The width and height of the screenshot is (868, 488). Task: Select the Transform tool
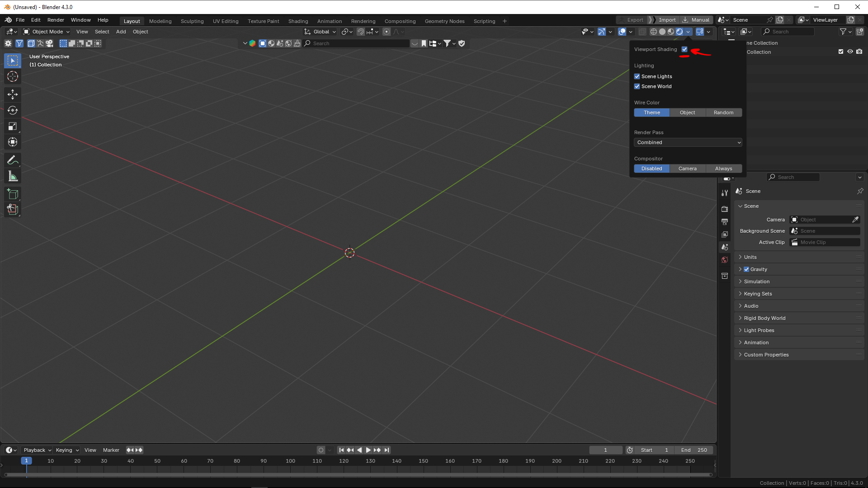(13, 142)
